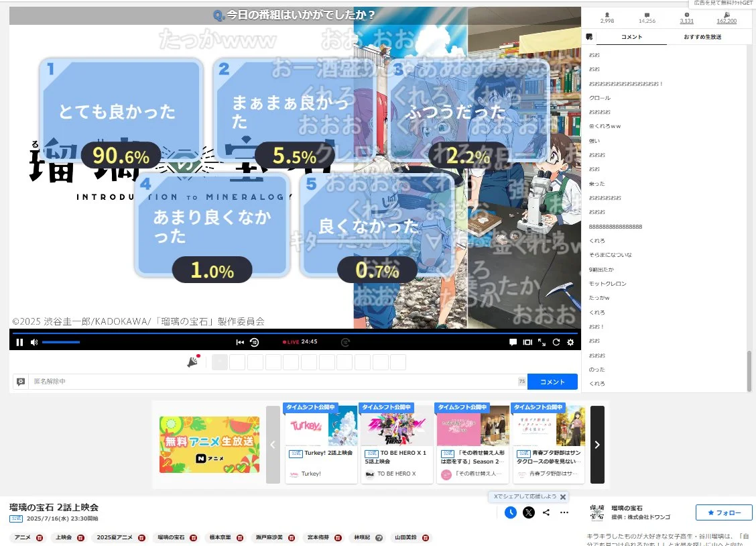Switch to the コメント tab

pos(631,37)
